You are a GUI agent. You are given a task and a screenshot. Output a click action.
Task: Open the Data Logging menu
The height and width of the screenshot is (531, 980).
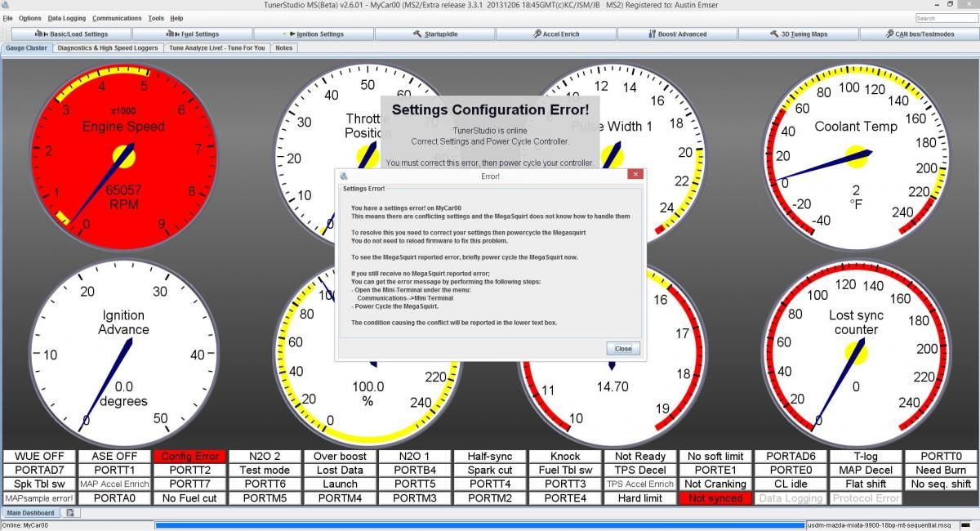click(x=67, y=18)
